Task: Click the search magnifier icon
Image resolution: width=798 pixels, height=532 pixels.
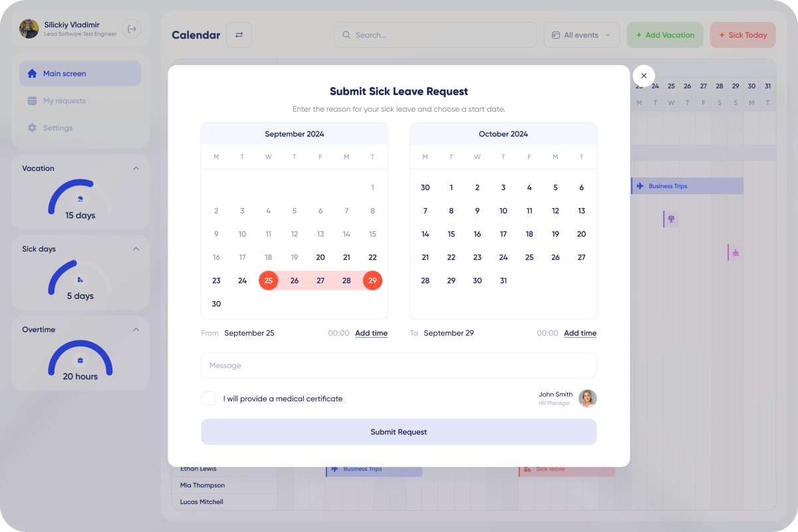Action: tap(346, 35)
